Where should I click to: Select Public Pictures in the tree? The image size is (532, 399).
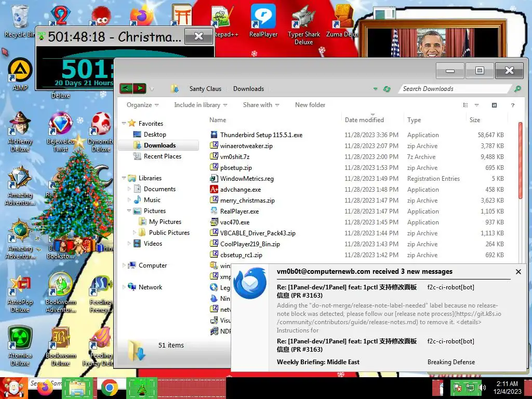[x=169, y=232]
